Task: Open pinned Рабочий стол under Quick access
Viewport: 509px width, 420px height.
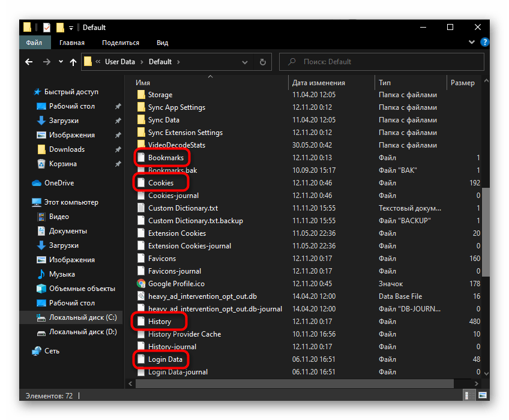Action: (x=72, y=106)
